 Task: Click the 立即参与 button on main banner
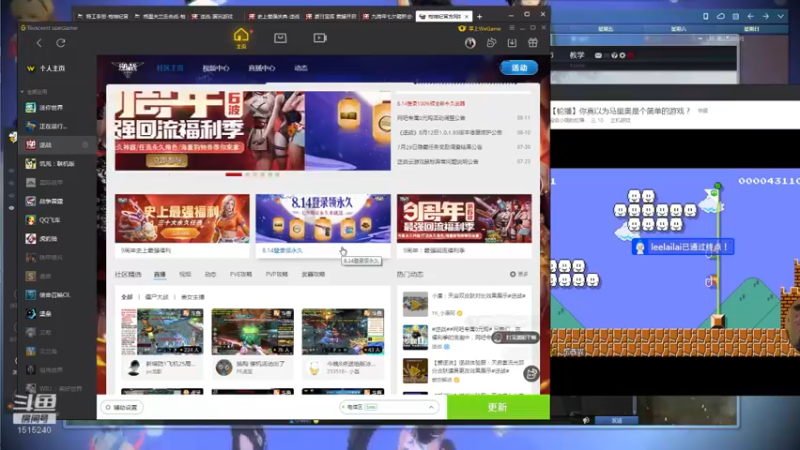[167, 160]
